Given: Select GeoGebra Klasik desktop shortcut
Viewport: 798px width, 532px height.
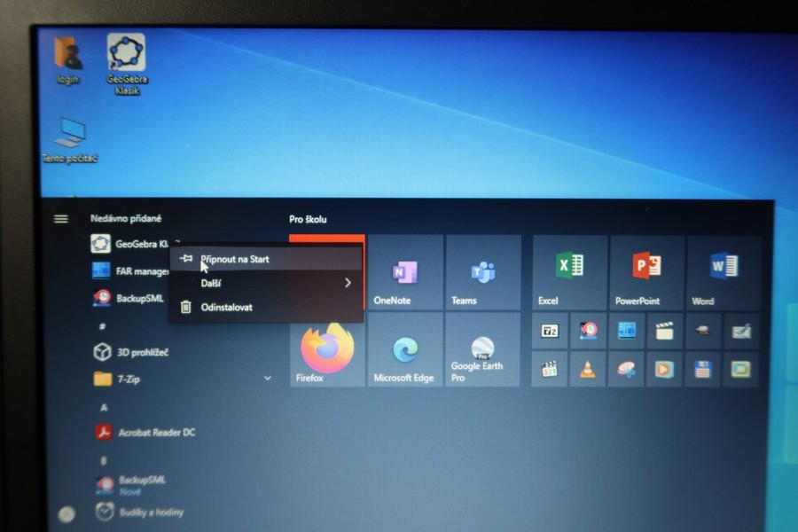Looking at the screenshot, I should (127, 64).
